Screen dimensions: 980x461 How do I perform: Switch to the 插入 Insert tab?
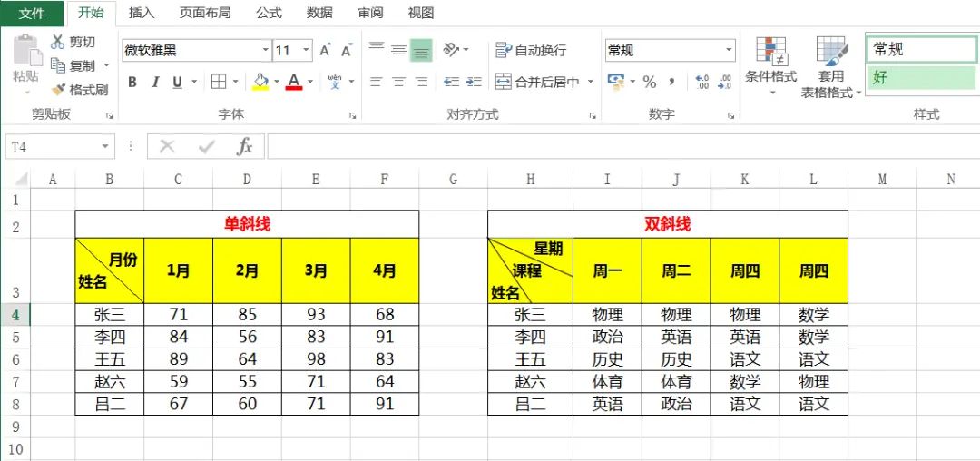[x=142, y=13]
